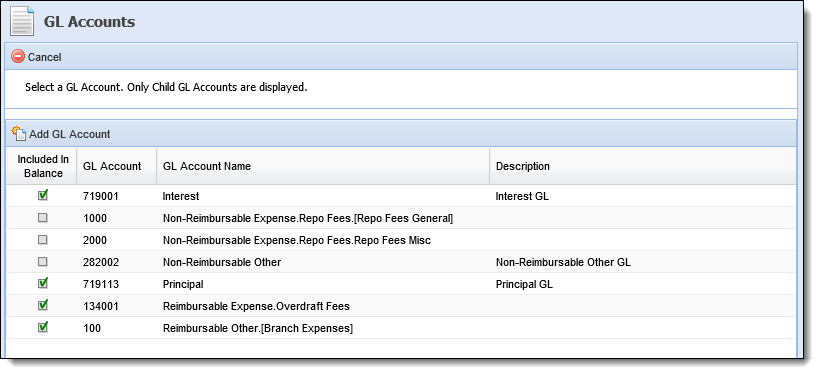Click the Add GL Account icon

18,134
